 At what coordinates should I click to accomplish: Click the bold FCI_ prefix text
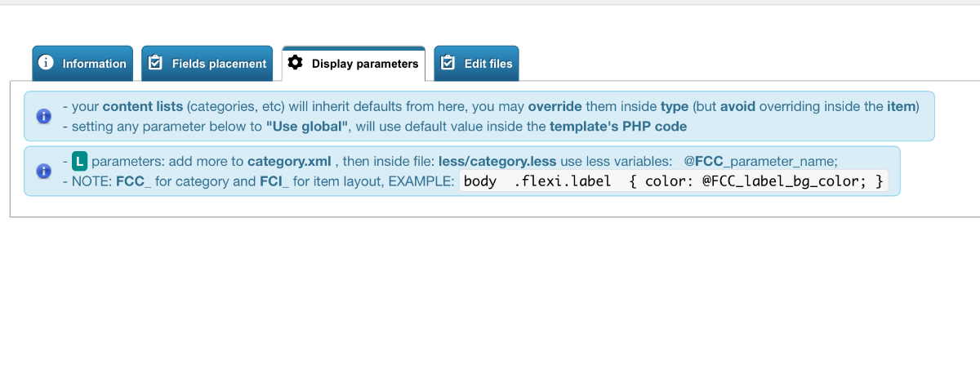274,181
